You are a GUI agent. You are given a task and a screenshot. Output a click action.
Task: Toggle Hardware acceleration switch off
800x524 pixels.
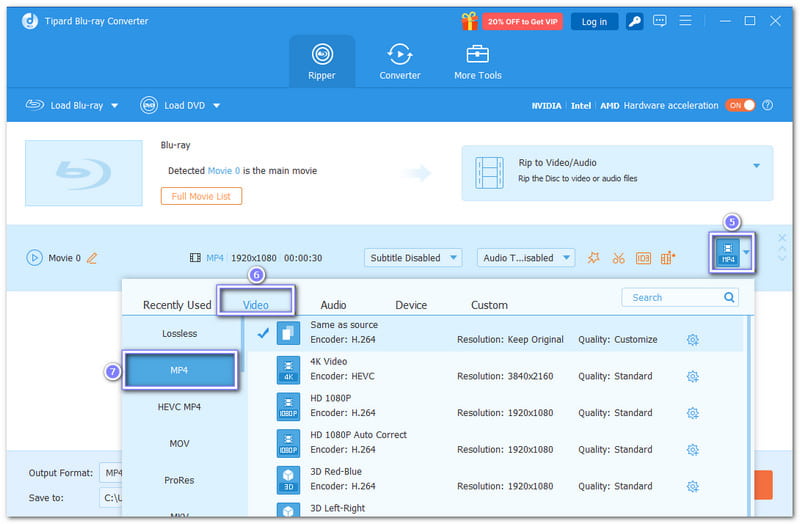740,105
